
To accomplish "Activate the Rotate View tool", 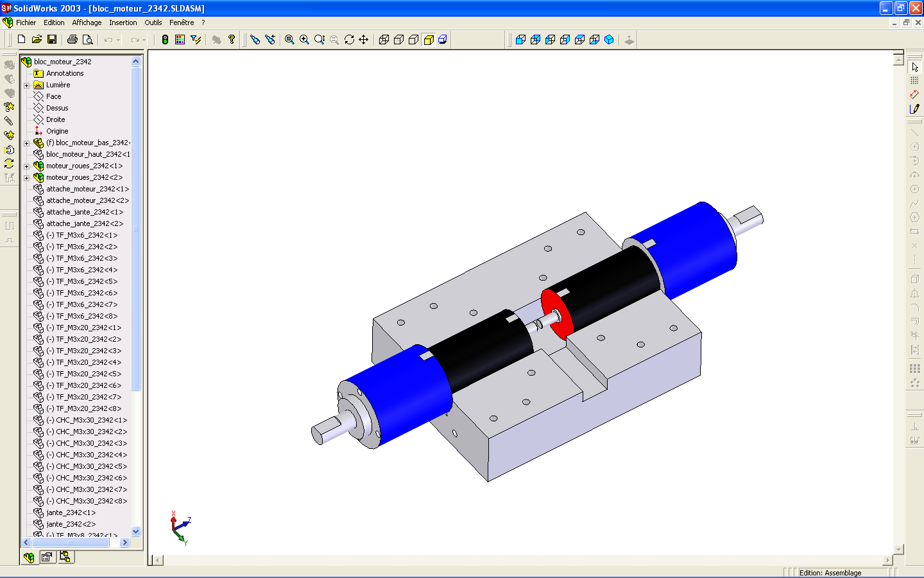I will [349, 40].
